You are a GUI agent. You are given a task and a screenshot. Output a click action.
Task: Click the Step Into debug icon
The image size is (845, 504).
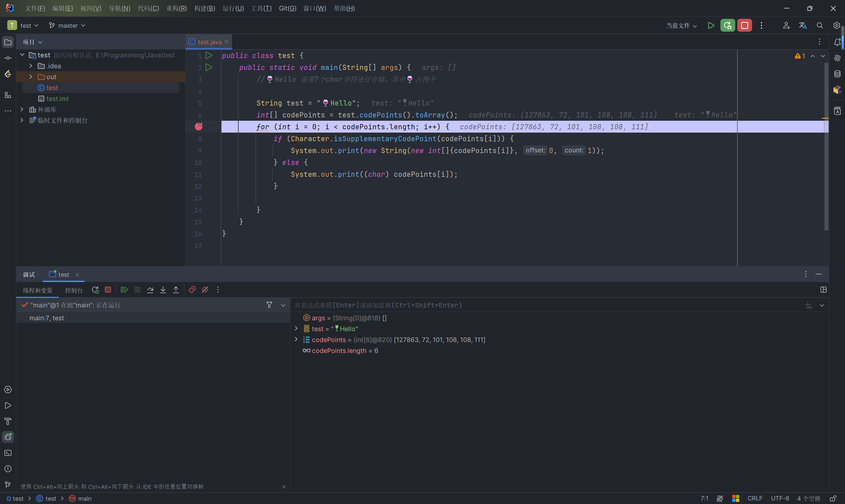(x=163, y=290)
